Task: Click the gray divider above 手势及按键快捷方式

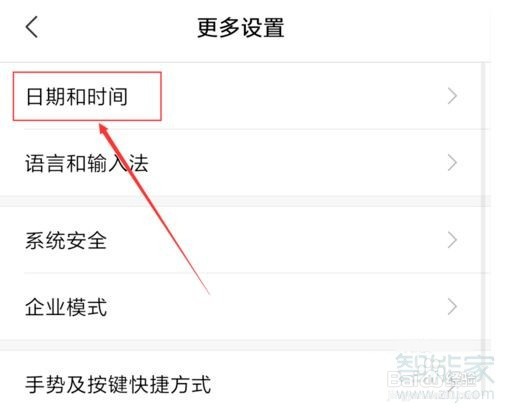Action: click(245, 345)
